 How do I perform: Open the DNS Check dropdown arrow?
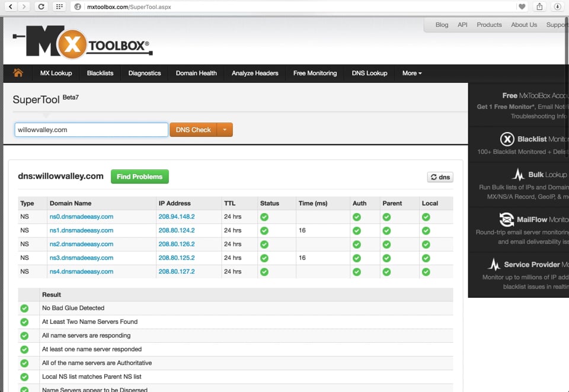[225, 130]
